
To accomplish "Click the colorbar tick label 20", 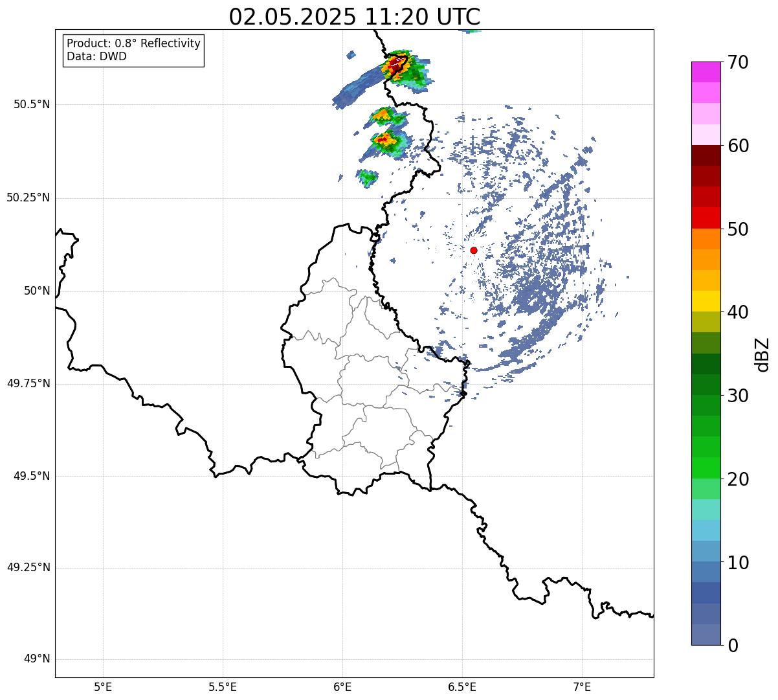I will (x=738, y=479).
